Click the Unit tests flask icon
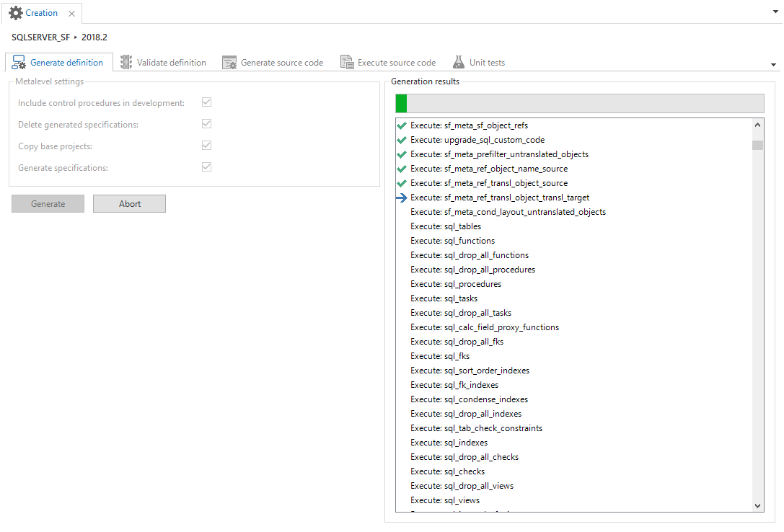 (x=459, y=63)
